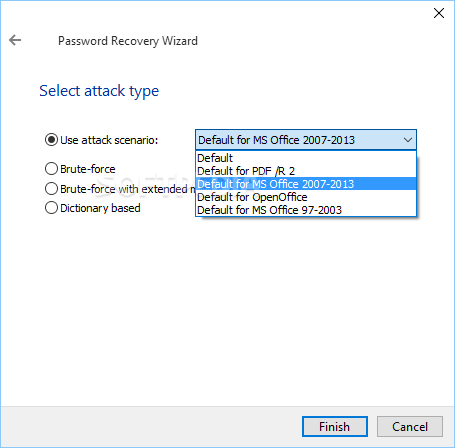The width and height of the screenshot is (455, 448).
Task: Click the chevron arrow of scenario dropdown
Action: [408, 140]
